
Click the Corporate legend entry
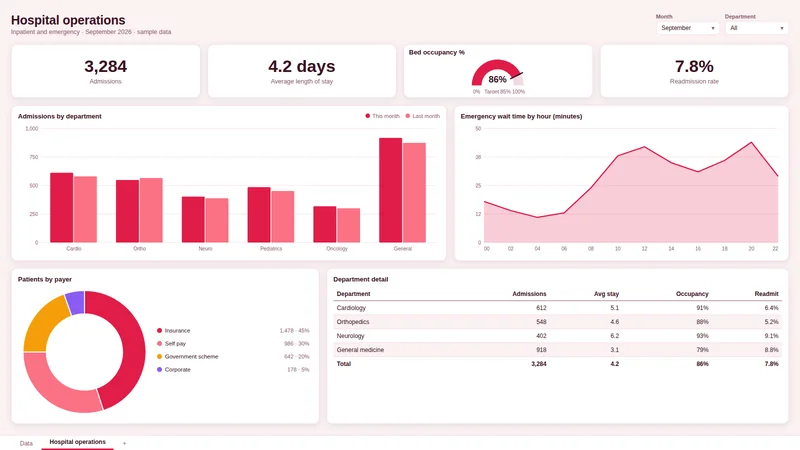[173, 370]
